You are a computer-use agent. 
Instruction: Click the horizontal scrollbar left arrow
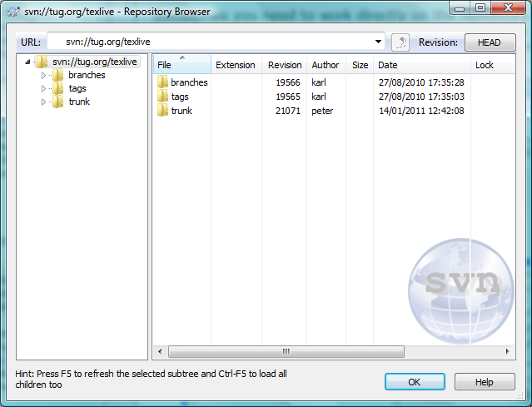point(160,351)
